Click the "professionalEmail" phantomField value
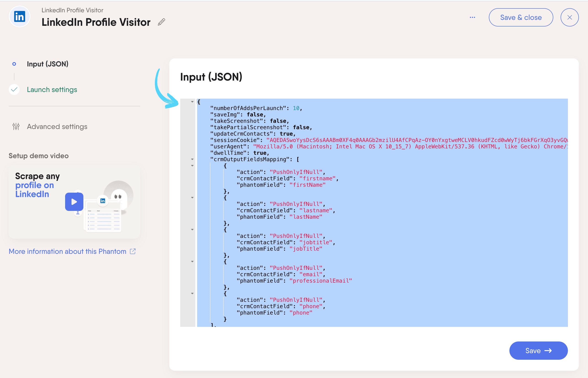The height and width of the screenshot is (378, 588). (321, 281)
